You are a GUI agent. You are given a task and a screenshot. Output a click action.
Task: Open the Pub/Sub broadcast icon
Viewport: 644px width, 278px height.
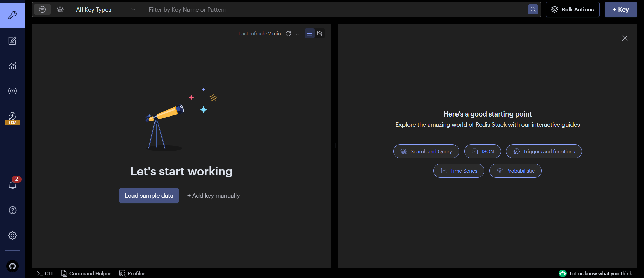(12, 91)
